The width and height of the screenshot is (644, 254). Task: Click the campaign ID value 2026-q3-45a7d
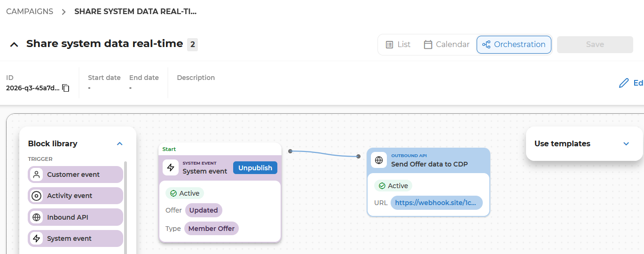33,88
